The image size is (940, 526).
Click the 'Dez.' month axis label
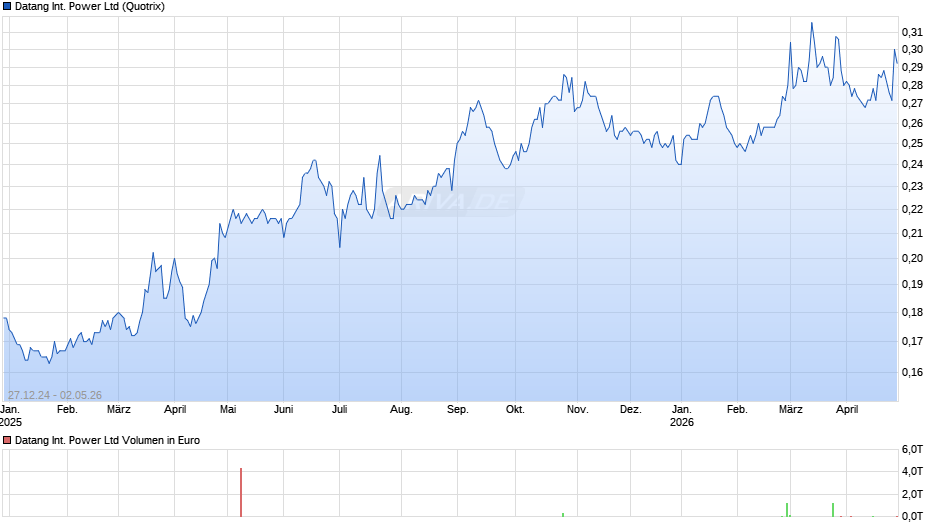pos(631,410)
